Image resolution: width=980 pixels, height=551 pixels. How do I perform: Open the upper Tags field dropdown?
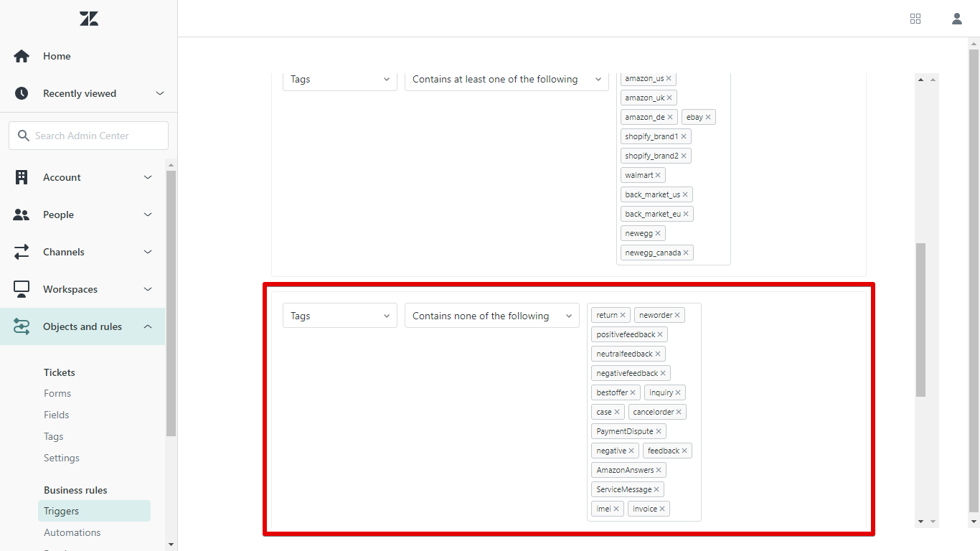coord(340,79)
